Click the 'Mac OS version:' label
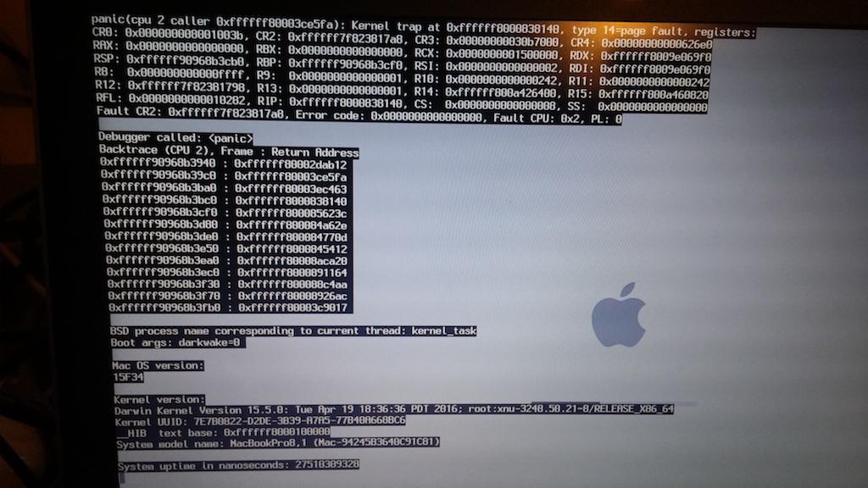This screenshot has height=488, width=868. pyautogui.click(x=159, y=365)
